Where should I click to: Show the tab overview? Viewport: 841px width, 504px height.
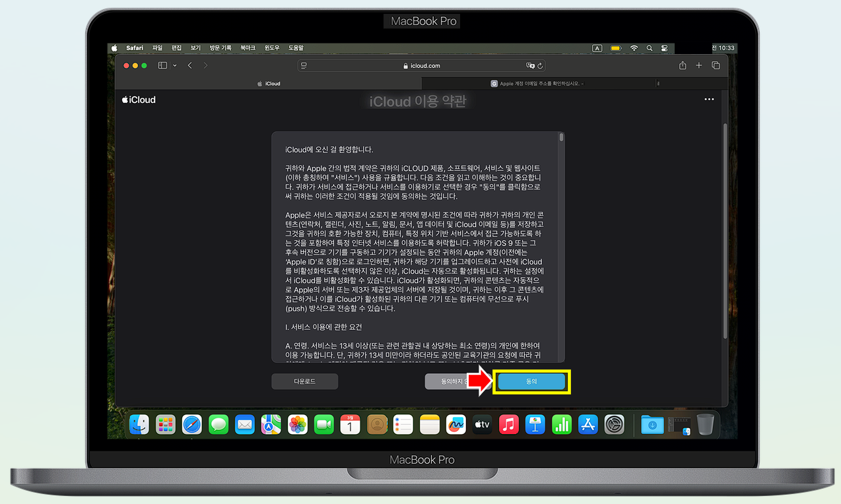[716, 65]
